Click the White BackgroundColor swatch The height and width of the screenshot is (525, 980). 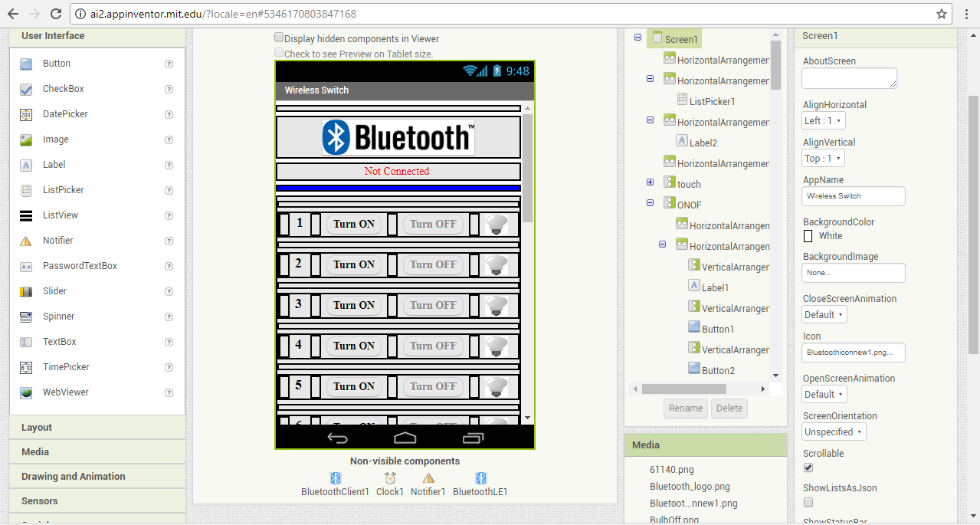[808, 236]
